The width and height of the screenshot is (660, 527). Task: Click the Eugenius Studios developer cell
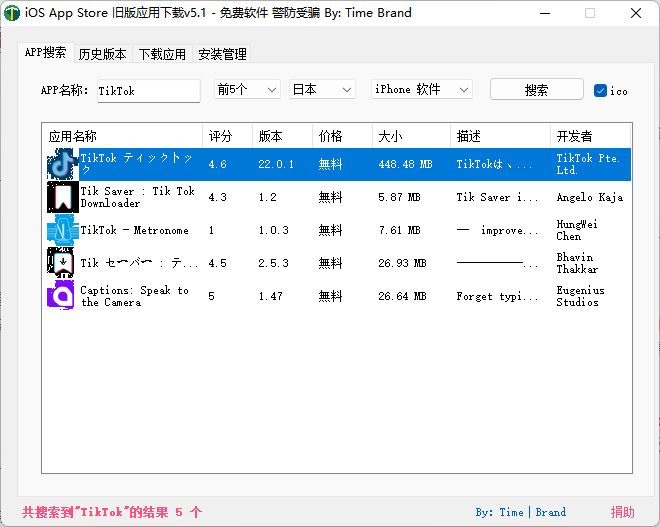(580, 296)
